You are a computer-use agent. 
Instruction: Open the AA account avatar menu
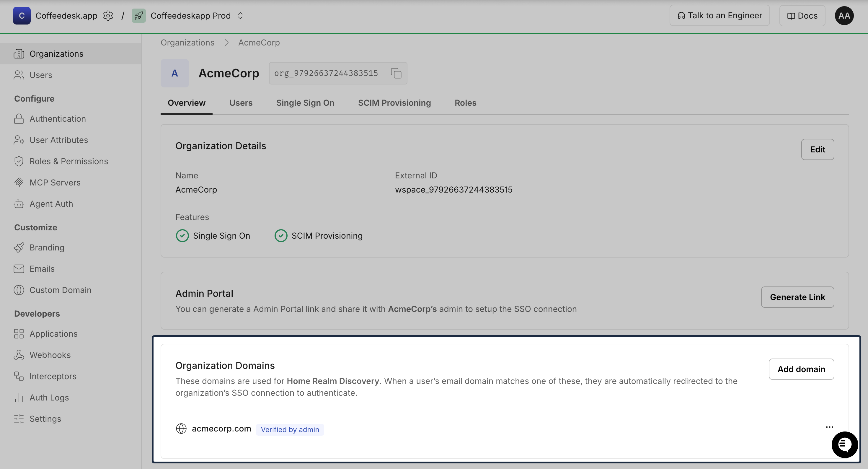click(844, 16)
